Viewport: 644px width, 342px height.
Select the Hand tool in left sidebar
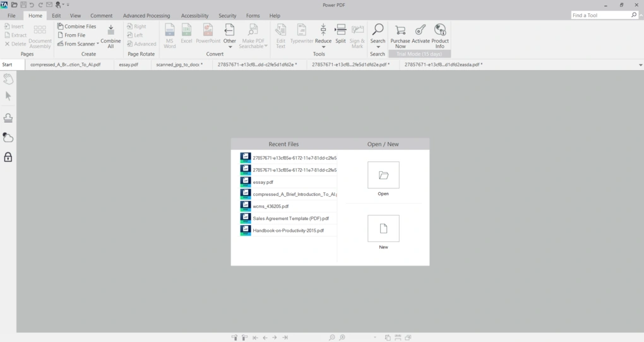click(8, 79)
